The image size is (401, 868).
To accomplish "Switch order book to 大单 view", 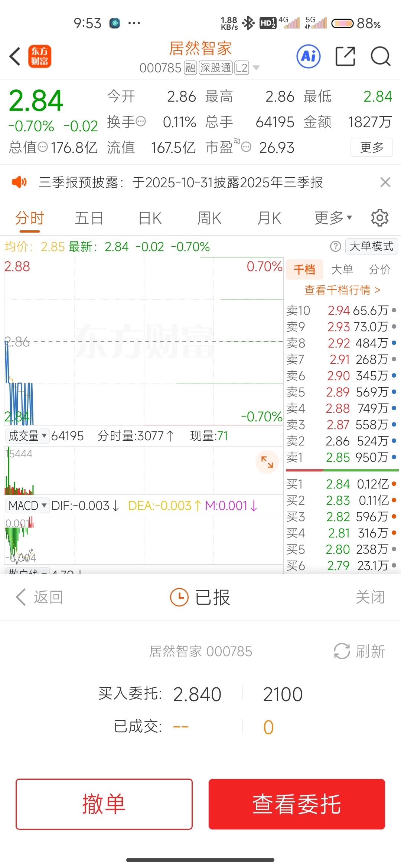I will click(342, 270).
